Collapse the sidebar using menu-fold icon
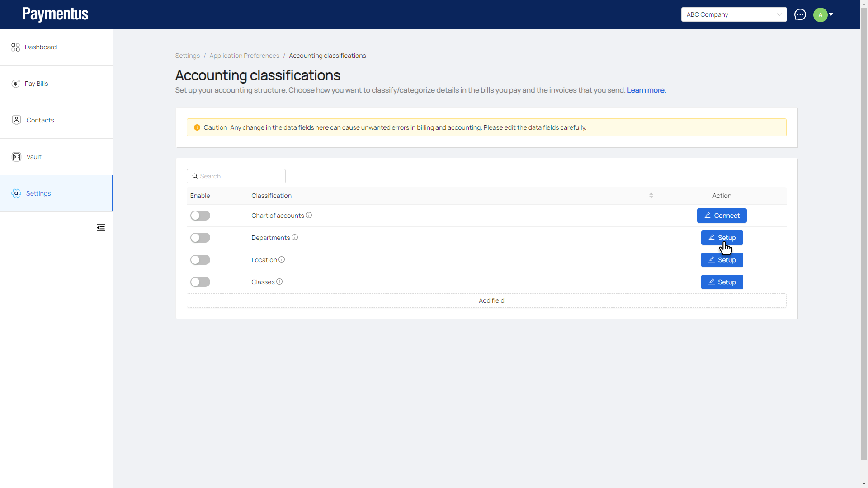868x488 pixels. click(x=101, y=228)
